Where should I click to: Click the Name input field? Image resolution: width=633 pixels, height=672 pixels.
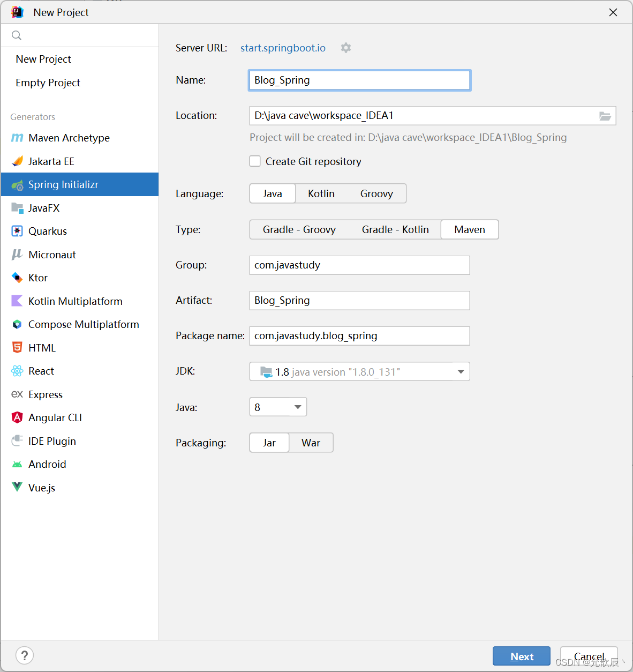tap(359, 80)
